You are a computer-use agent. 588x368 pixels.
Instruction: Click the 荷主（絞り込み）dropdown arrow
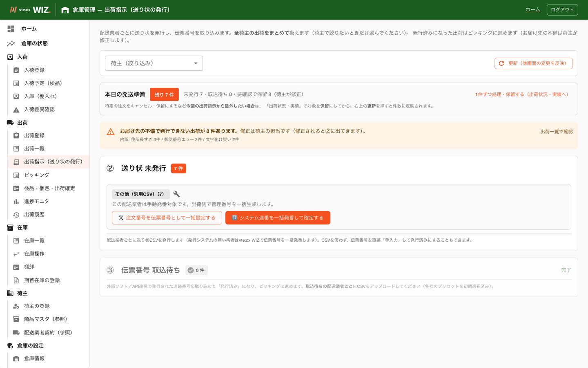[x=196, y=63]
